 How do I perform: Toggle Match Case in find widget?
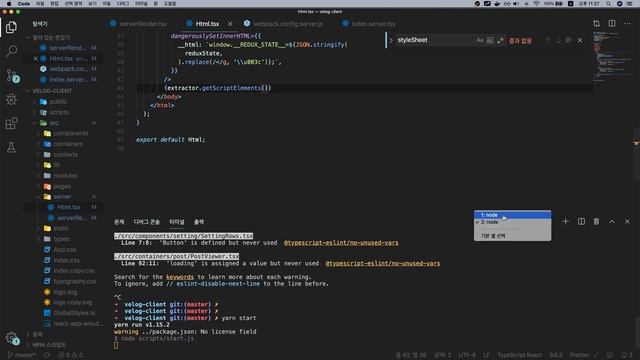click(x=480, y=40)
